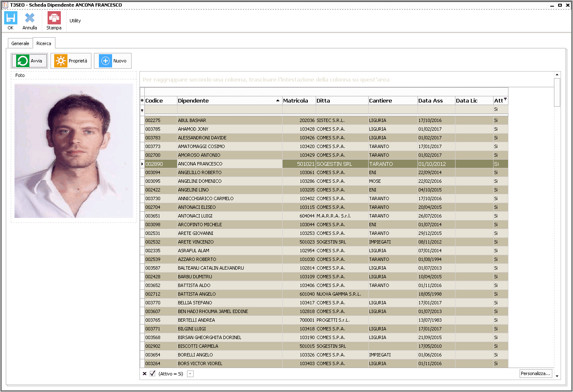This screenshot has height=392, width=573.
Task: Select row BALTEANU CATALIN ALEXANDRU
Action: point(326,268)
